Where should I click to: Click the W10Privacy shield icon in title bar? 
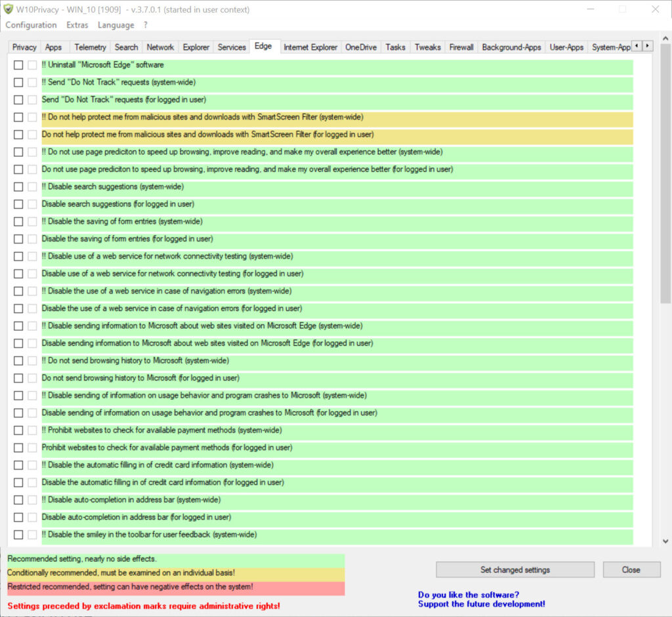click(9, 9)
